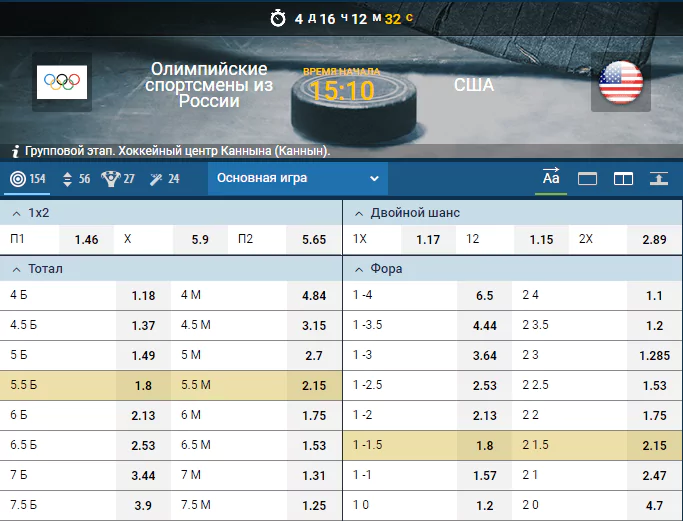Switch to single-column layout icon
Viewport: 683px width, 521px height.
587,179
